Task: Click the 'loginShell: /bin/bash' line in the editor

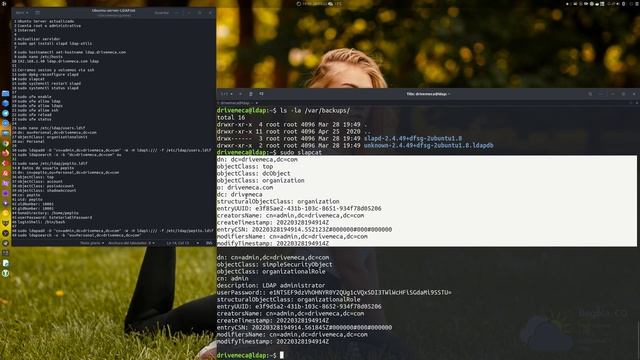Action: coord(41,222)
